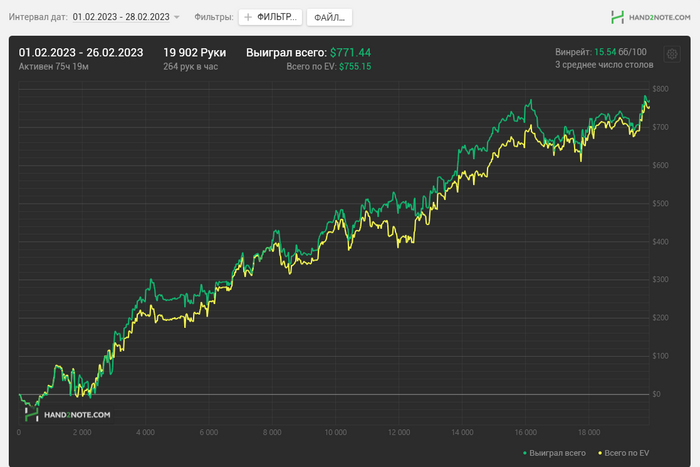This screenshot has height=467, width=700.
Task: Click the '$600' y-axis label
Action: (660, 165)
